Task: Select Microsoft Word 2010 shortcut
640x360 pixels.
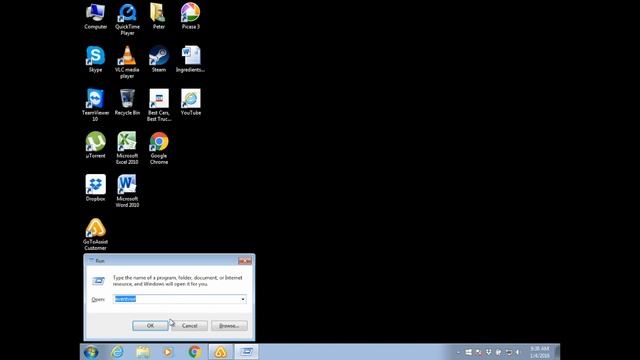Action: tap(127, 191)
